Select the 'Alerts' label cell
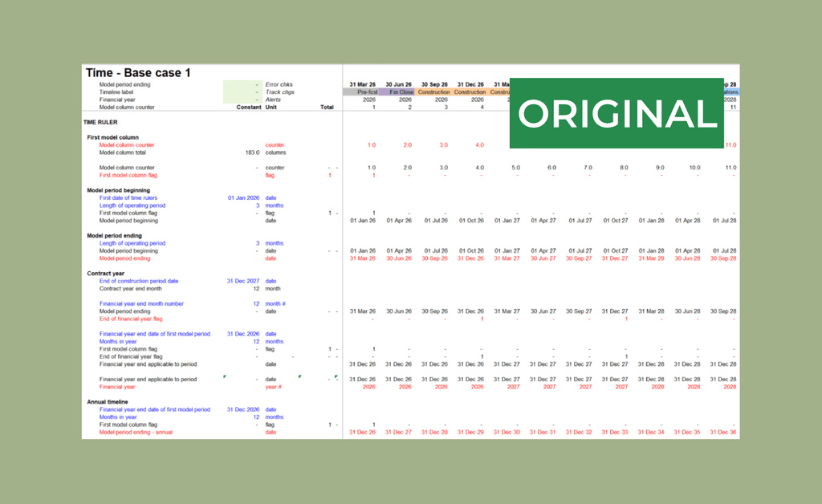This screenshot has height=504, width=822. (273, 100)
